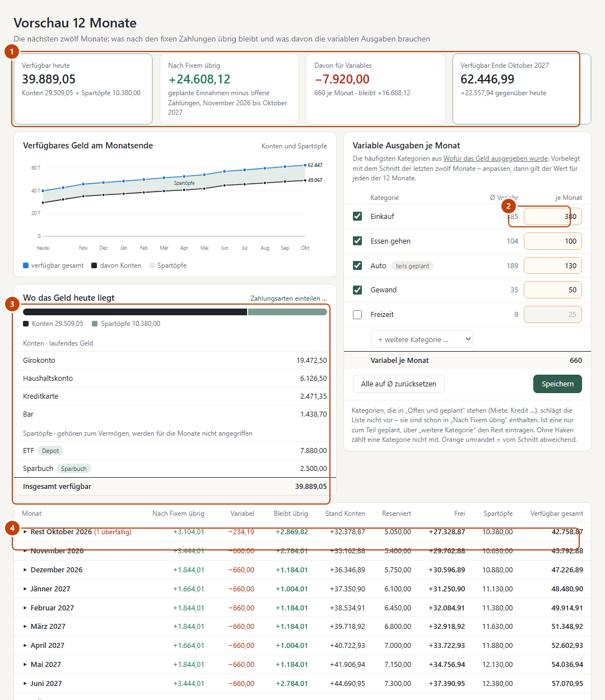The height and width of the screenshot is (700, 605).
Task: Toggle the Essen gehen checkbox
Action: [357, 241]
